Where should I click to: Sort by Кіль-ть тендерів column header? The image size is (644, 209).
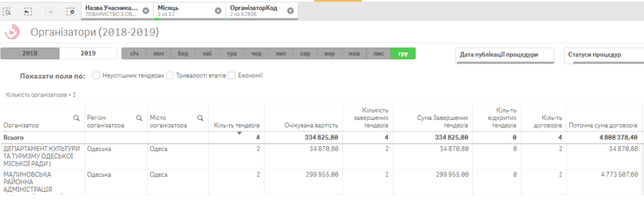pyautogui.click(x=236, y=125)
